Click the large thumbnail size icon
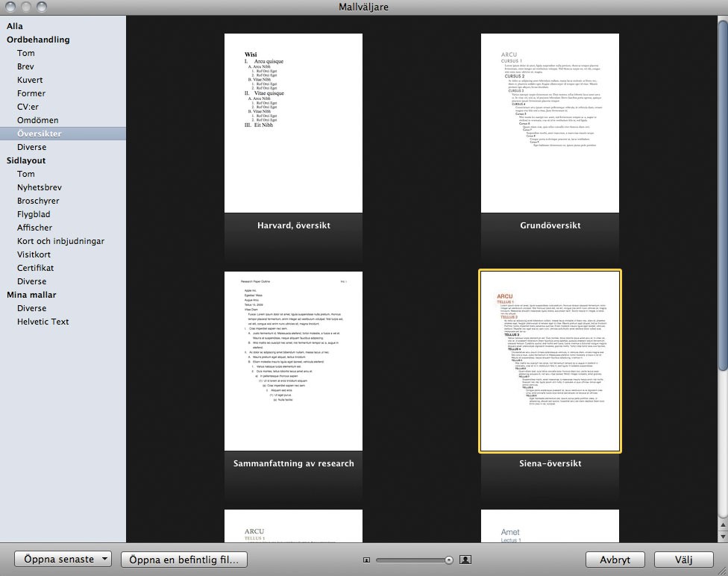Image resolution: width=728 pixels, height=576 pixels. pos(465,560)
